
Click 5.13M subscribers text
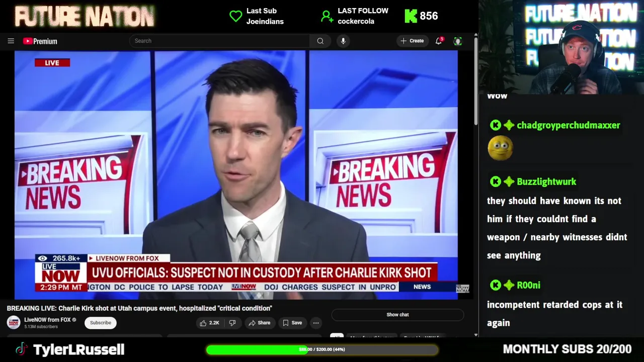(41, 327)
